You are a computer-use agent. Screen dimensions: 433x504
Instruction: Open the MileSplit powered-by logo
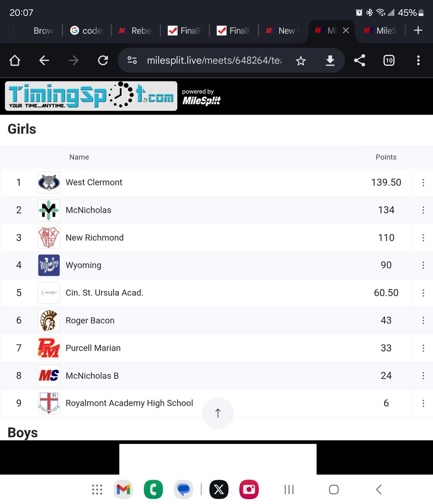tap(201, 97)
